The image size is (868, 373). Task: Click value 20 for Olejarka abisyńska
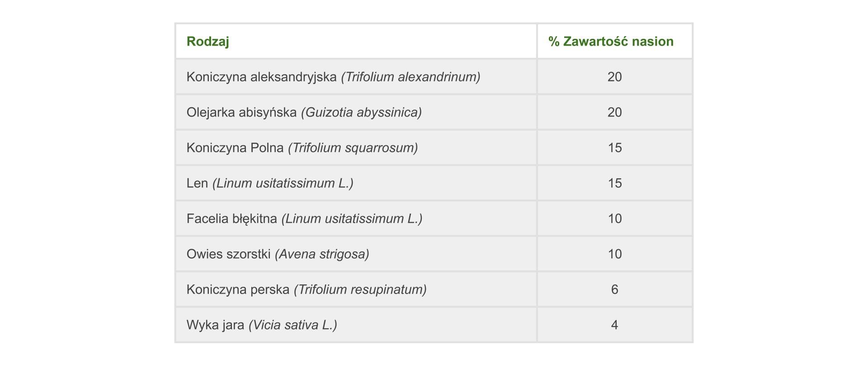coord(615,112)
